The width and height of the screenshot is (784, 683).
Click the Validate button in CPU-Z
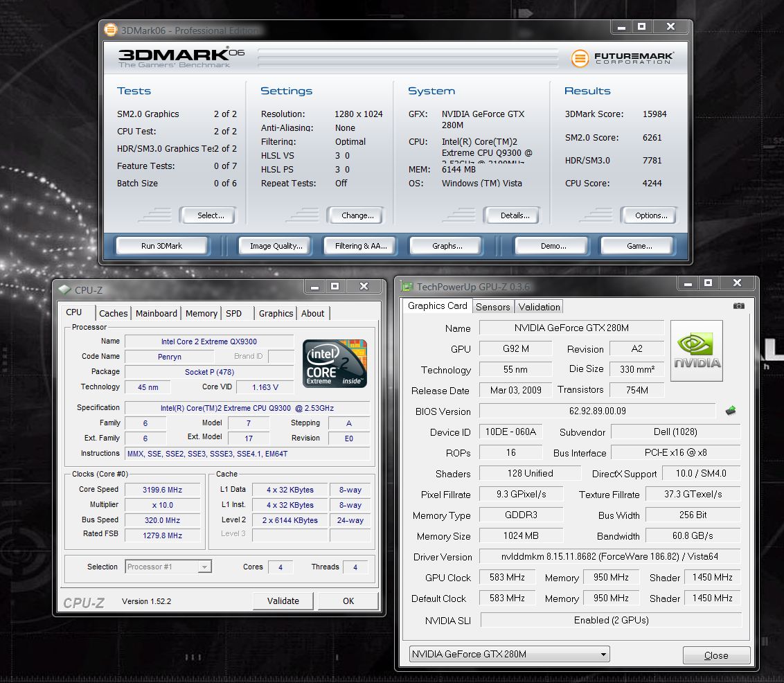pyautogui.click(x=283, y=601)
